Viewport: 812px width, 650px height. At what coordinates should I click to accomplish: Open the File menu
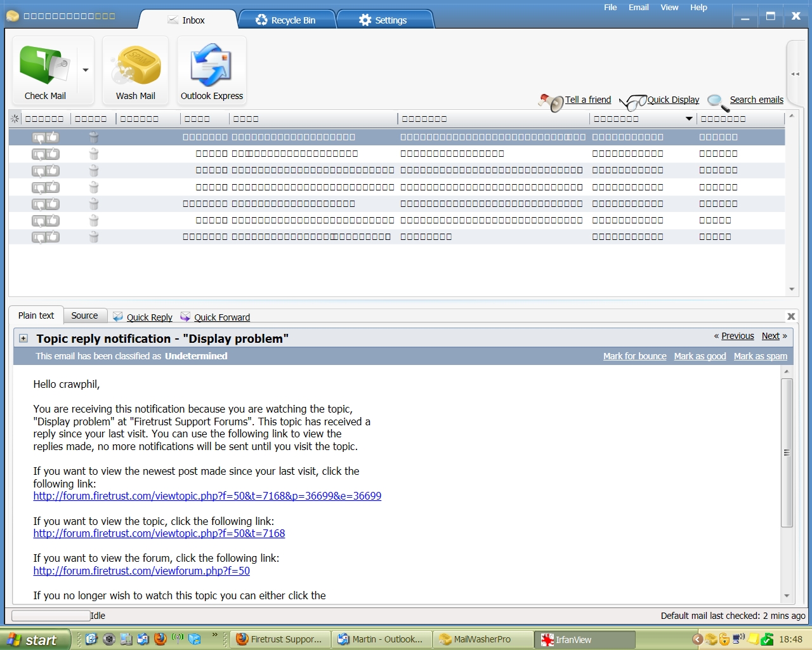[610, 7]
